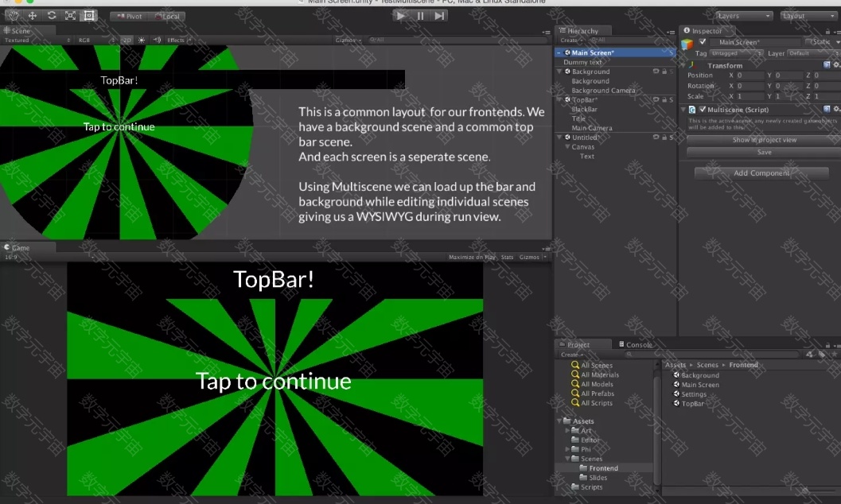Viewport: 841px width, 504px height.
Task: Search by type icon in Project panel
Action: [x=810, y=354]
